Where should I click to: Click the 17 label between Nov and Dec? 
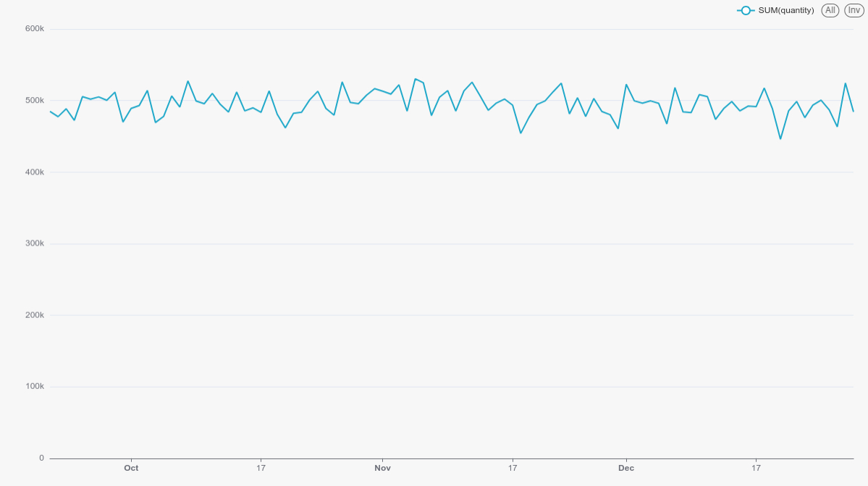pyautogui.click(x=513, y=468)
